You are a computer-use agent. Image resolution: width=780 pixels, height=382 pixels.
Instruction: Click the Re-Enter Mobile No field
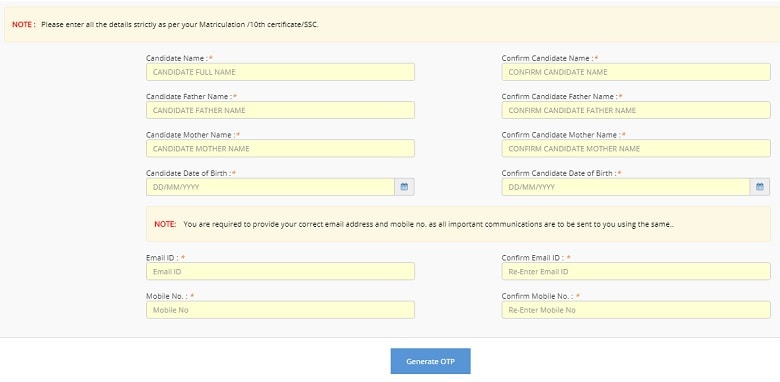pos(636,310)
